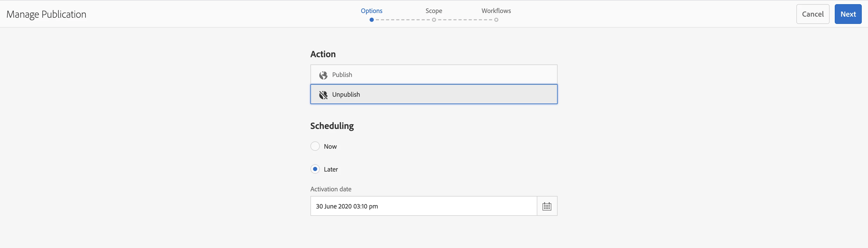Select the Later scheduling radio button
Image resolution: width=868 pixels, height=248 pixels.
click(315, 169)
